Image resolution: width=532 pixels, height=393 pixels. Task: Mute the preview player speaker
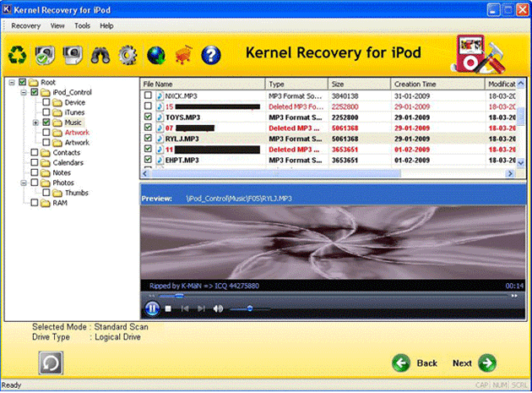click(218, 308)
